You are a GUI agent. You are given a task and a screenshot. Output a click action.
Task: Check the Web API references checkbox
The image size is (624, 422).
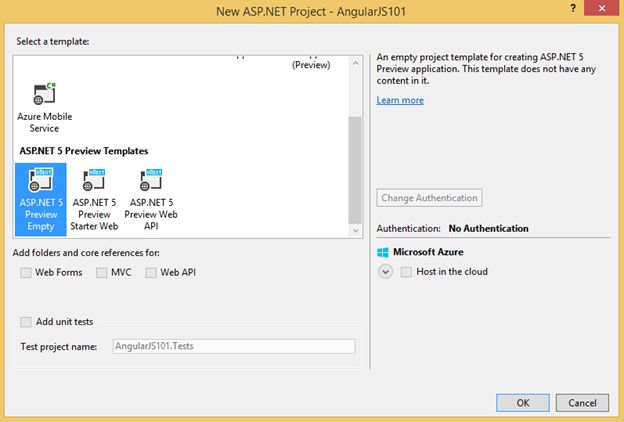151,273
